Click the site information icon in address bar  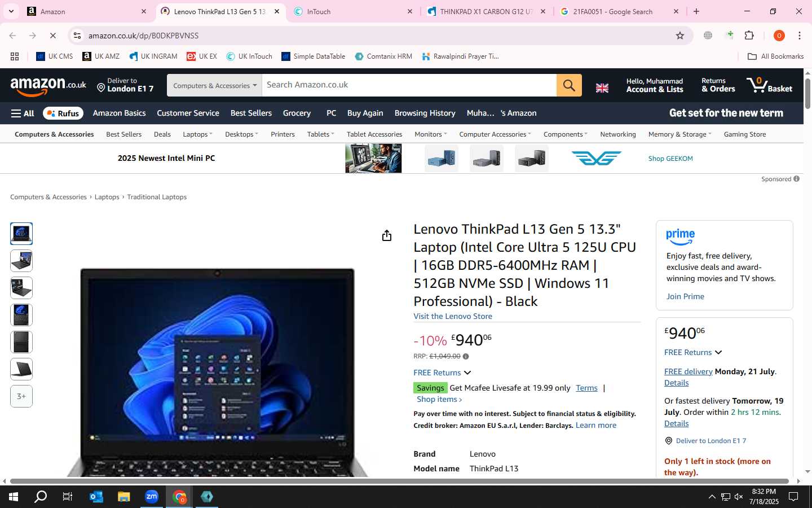click(77, 36)
